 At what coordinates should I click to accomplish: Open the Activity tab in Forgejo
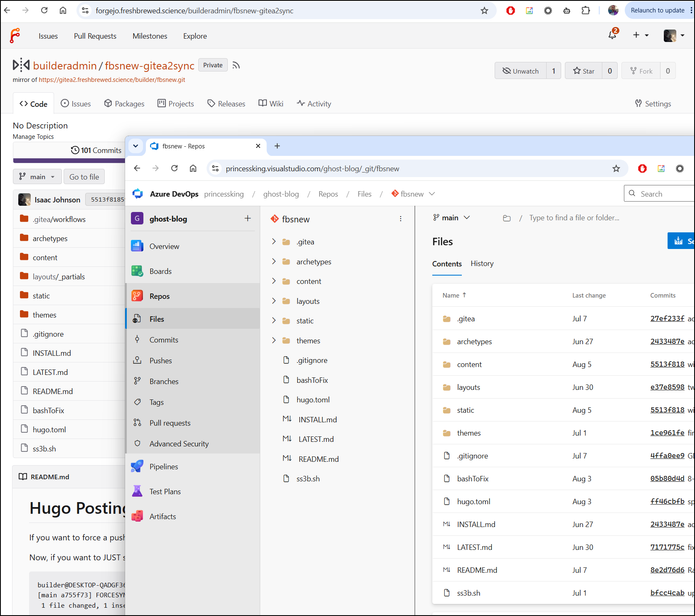pos(314,103)
